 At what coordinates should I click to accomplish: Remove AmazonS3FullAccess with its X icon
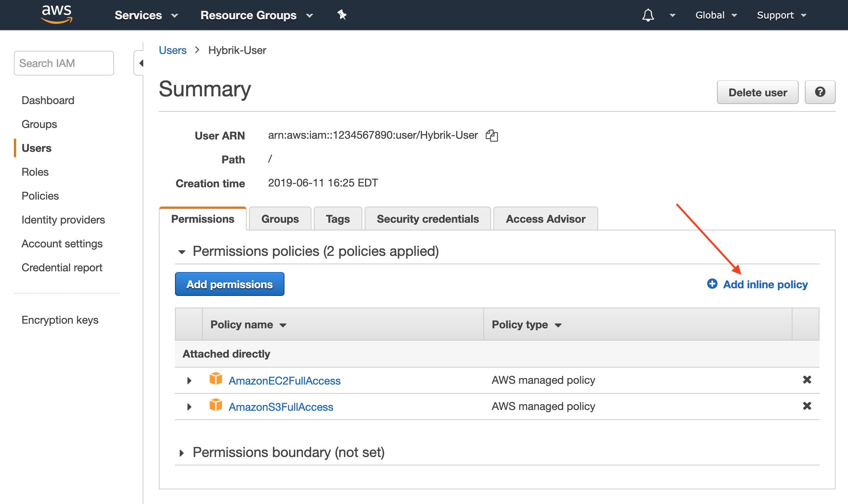click(807, 406)
